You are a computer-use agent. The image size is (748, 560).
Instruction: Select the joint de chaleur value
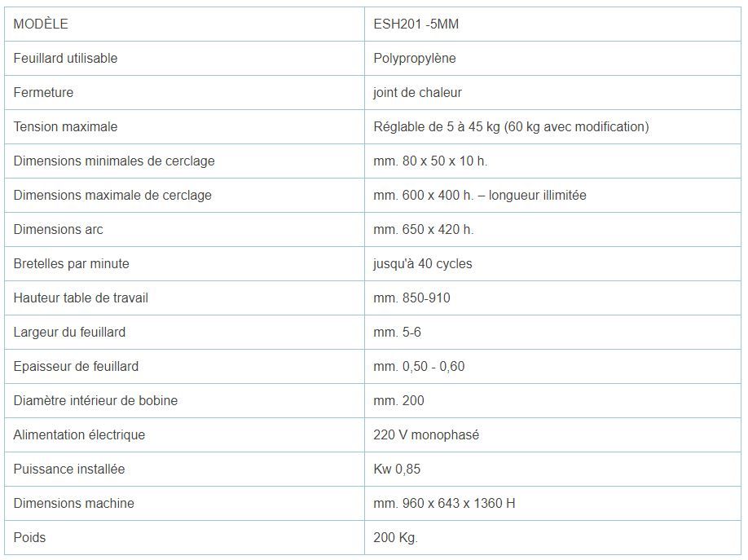point(417,93)
